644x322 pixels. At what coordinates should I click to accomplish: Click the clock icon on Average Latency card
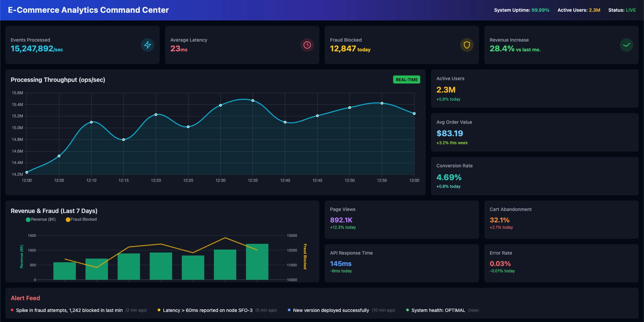click(x=307, y=45)
